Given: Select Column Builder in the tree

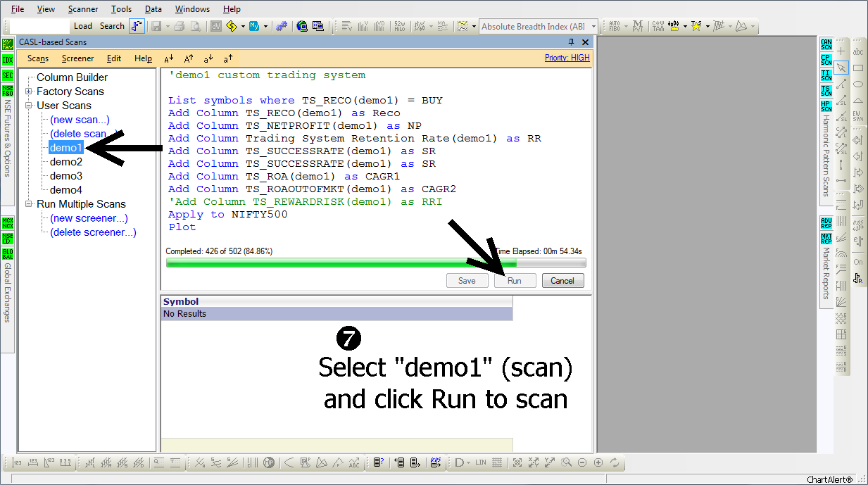Looking at the screenshot, I should (72, 77).
